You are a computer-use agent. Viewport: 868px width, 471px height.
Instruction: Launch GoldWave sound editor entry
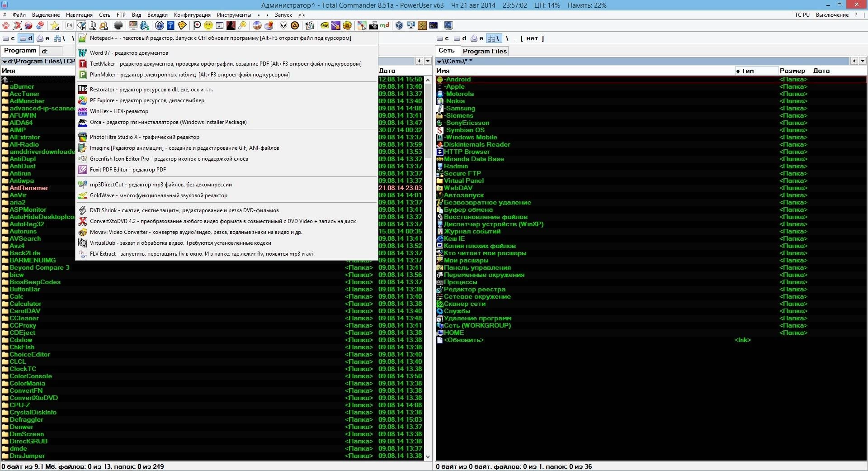(226, 195)
